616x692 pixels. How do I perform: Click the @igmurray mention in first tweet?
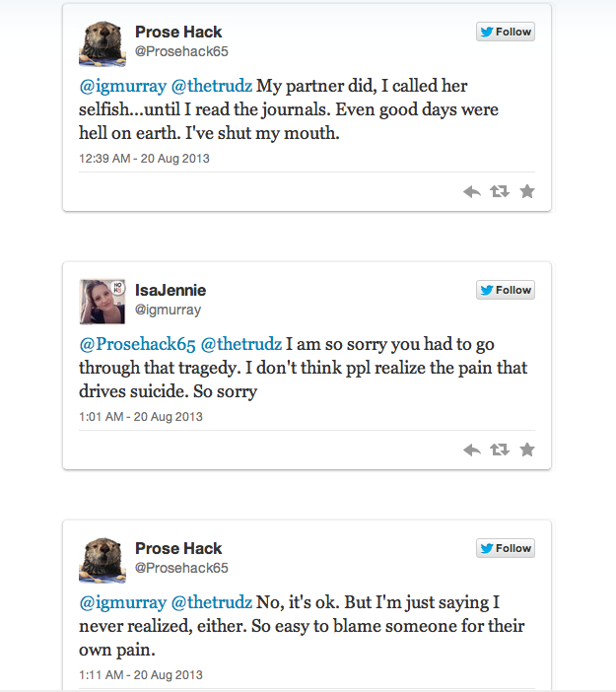122,86
